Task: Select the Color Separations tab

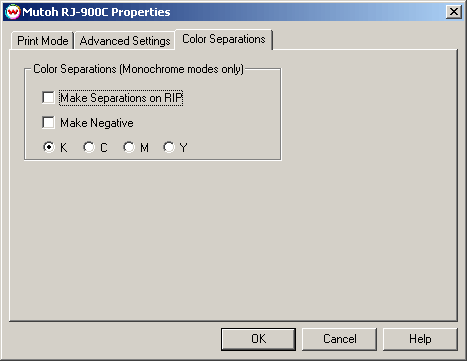Action: tap(224, 39)
